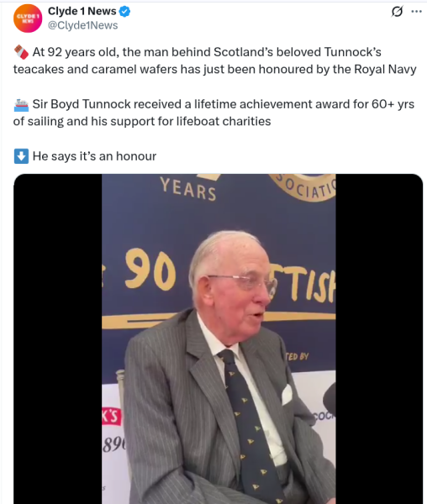427x504 pixels.
Task: Click the gold "90" in the video
Action: coord(150,270)
